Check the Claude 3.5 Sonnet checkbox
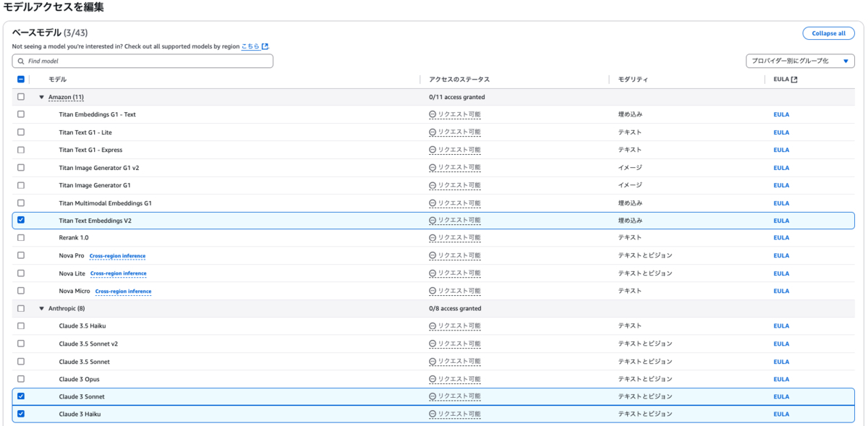The image size is (868, 426). click(20, 361)
